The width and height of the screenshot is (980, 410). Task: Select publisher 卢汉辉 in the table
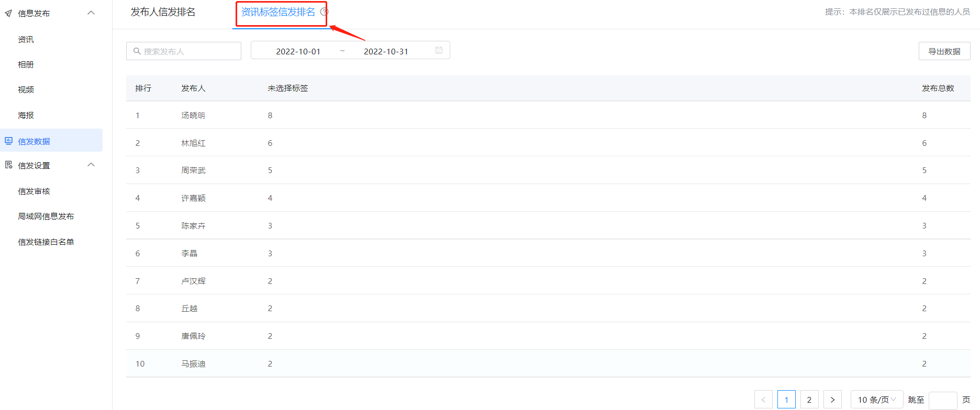coord(193,281)
